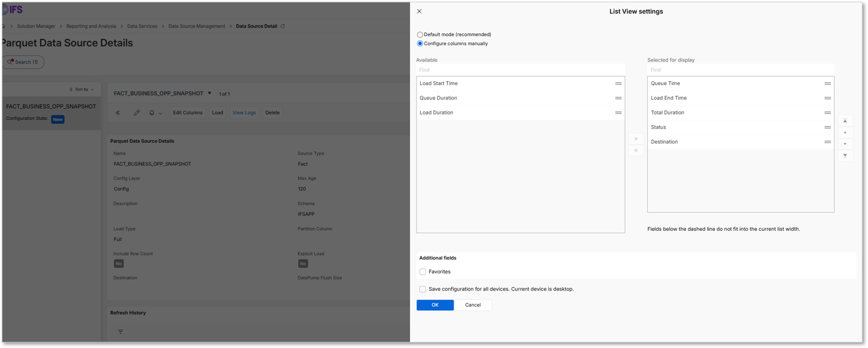Open the Search (1) button
This screenshot has height=348, width=868.
click(x=23, y=62)
